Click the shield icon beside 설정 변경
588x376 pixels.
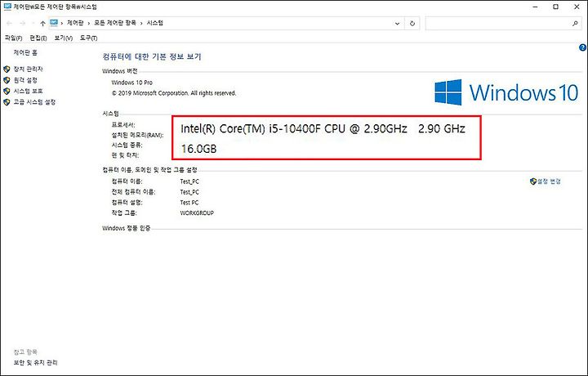pos(533,181)
